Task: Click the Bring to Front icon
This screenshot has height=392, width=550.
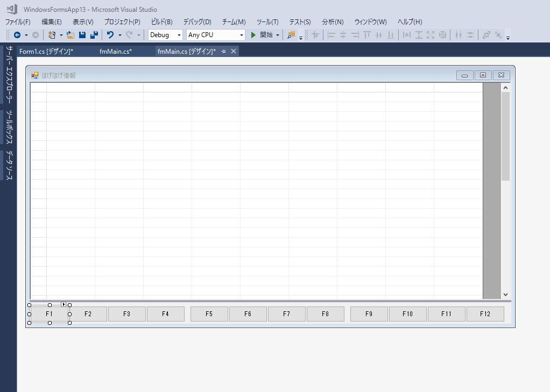Action: (x=486, y=35)
